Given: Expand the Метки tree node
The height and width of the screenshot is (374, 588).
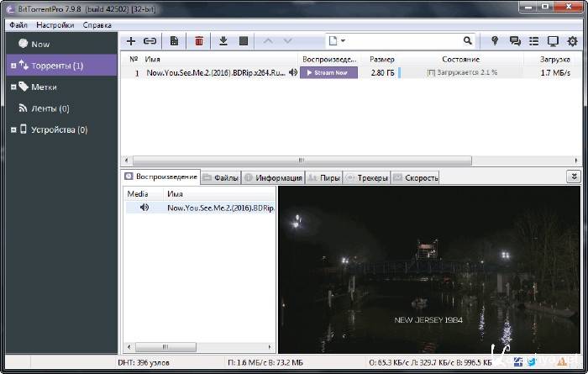Looking at the screenshot, I should [13, 87].
